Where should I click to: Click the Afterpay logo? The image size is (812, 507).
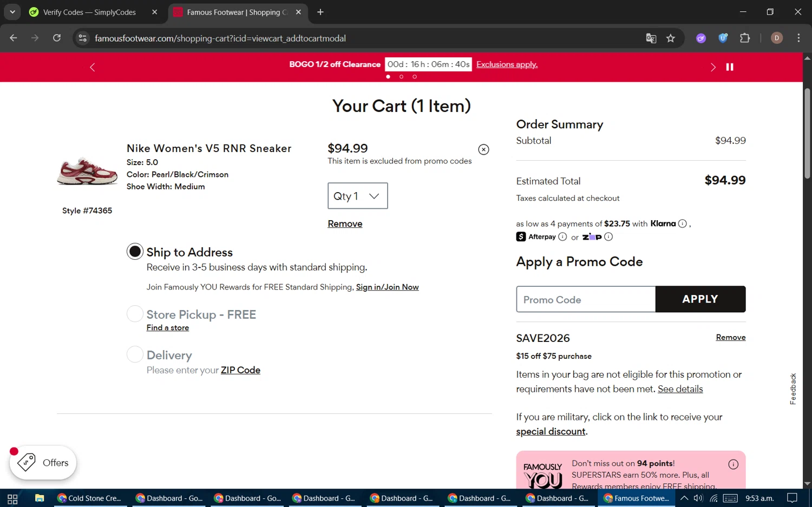[x=536, y=236]
